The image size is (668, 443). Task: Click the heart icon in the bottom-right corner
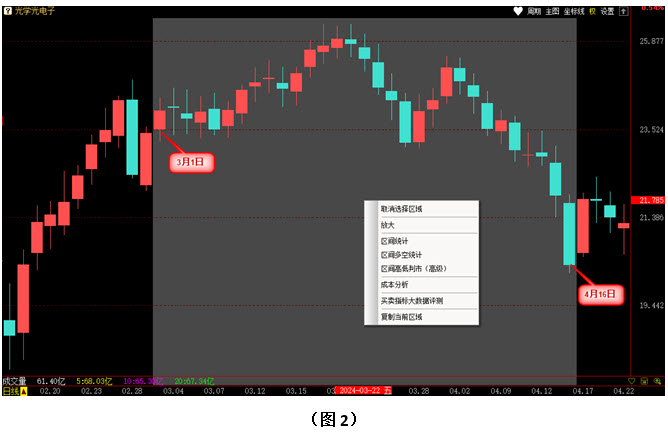point(631,381)
